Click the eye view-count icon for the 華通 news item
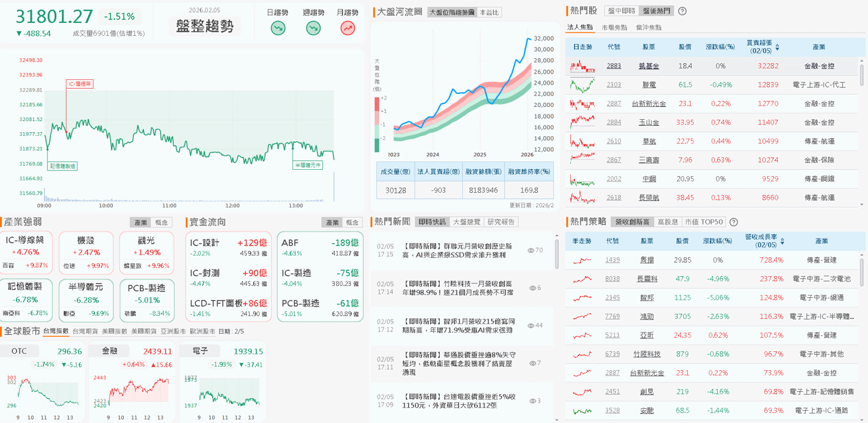Image resolution: width=868 pixels, height=423 pixels. pyautogui.click(x=533, y=363)
